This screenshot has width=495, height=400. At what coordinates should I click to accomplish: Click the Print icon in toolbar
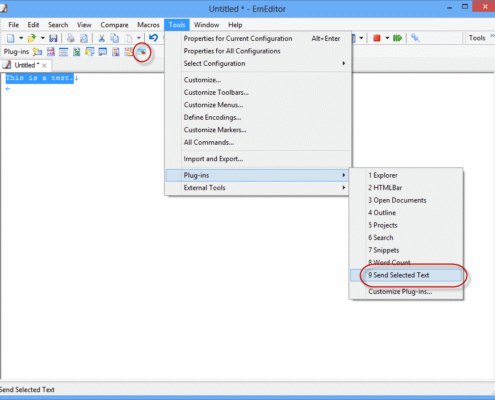coord(71,38)
